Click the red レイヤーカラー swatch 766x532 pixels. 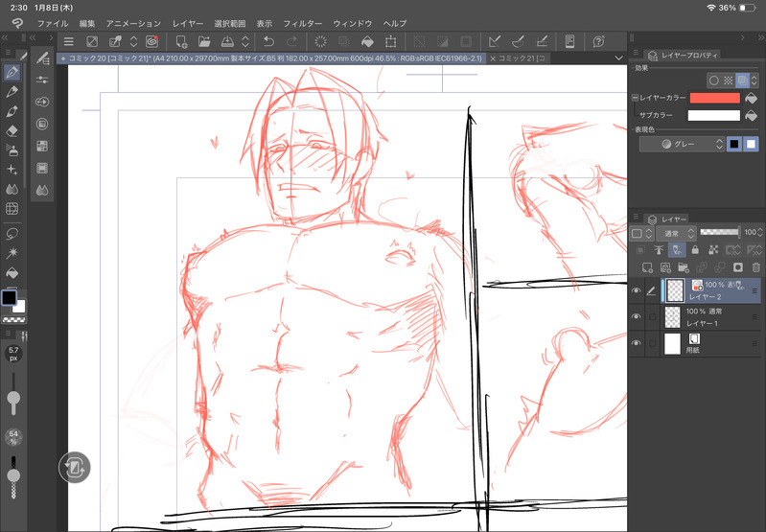pyautogui.click(x=714, y=98)
